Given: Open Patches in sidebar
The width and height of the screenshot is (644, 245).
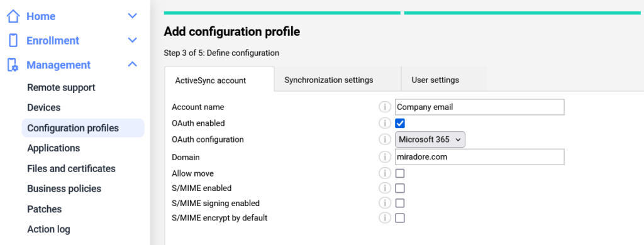Looking at the screenshot, I should [x=45, y=209].
